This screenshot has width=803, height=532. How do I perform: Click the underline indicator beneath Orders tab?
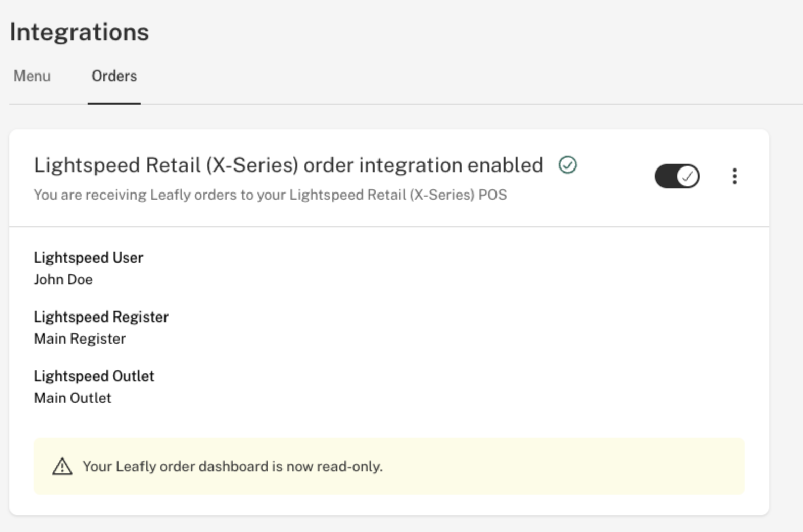(114, 103)
